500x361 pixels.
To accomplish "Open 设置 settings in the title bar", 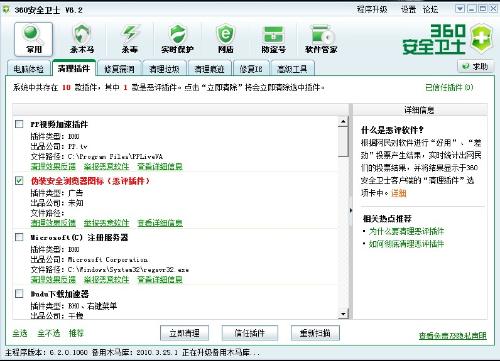I will click(408, 9).
